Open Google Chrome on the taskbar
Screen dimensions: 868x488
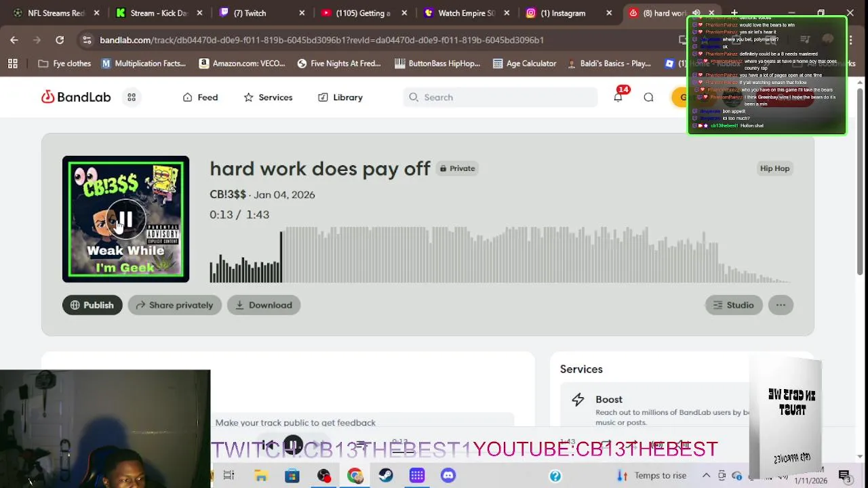pyautogui.click(x=355, y=476)
